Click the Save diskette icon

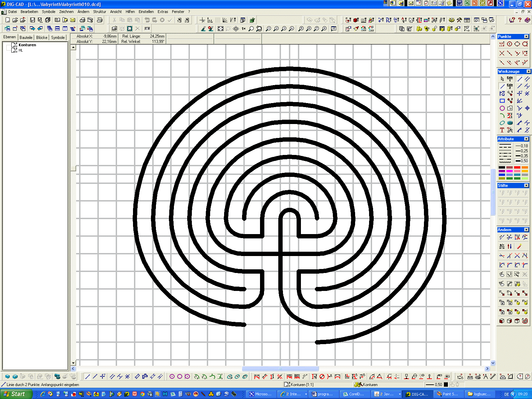coord(33,20)
